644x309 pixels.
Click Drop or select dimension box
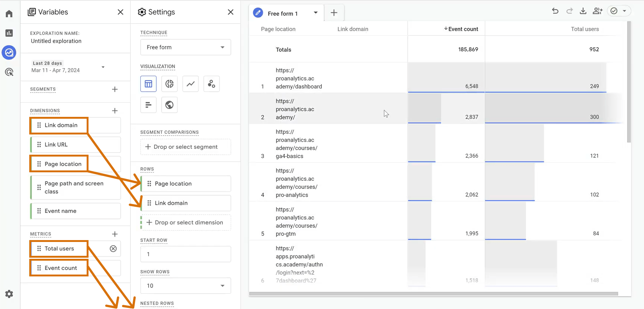point(186,222)
